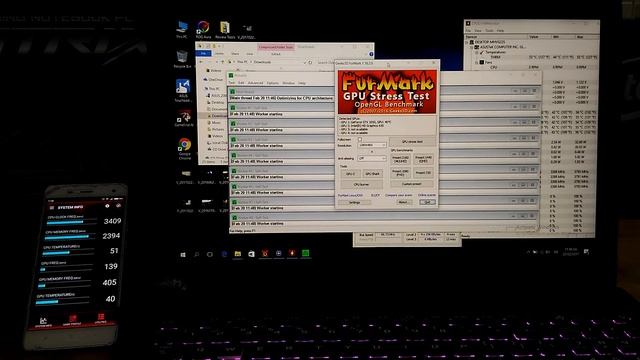The image size is (640, 360).
Task: Open Prime95 Help menu
Action: pos(302,83)
